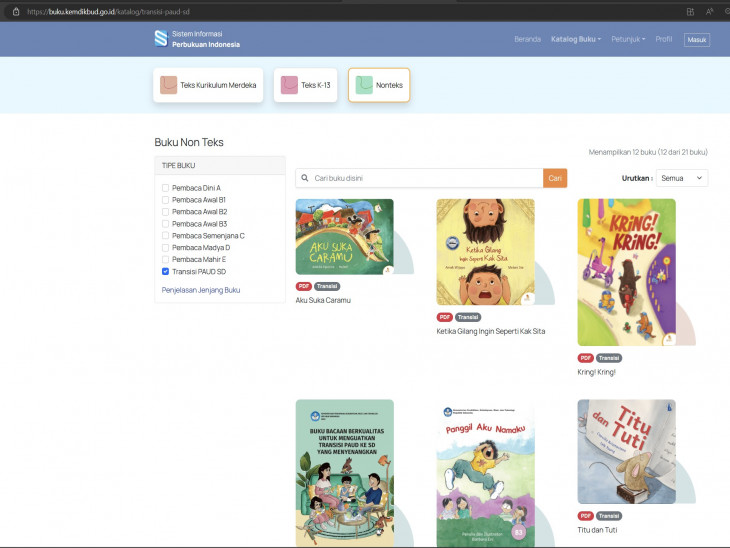Go to Beranda in navigation bar
Viewport: 730px width, 548px height.
point(527,39)
